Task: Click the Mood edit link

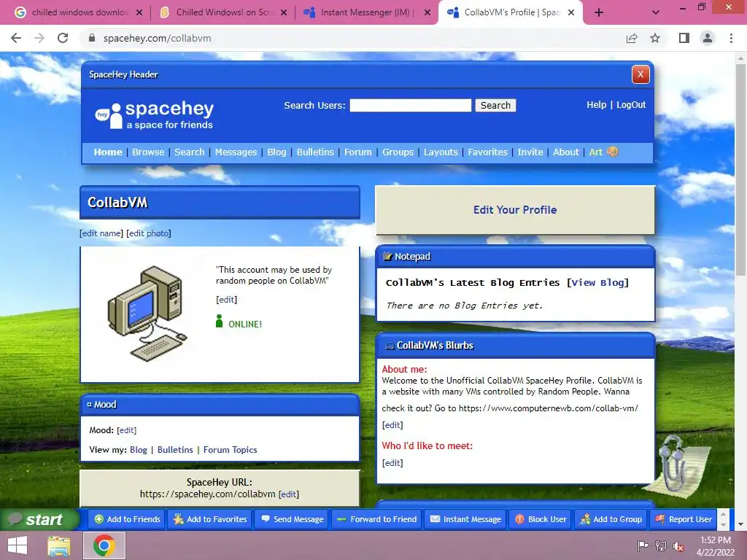Action: coord(127,430)
